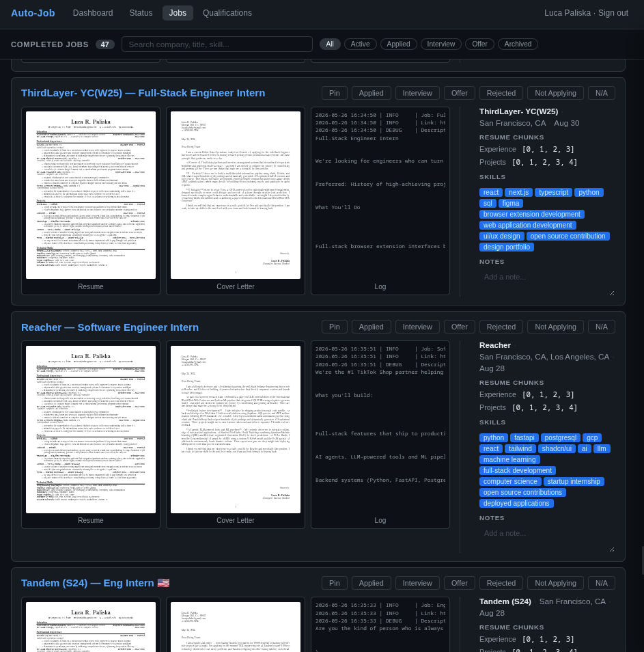Open ThirdLayer Full-Stack Engineer Intern title link
The width and height of the screenshot is (644, 652).
point(143,93)
